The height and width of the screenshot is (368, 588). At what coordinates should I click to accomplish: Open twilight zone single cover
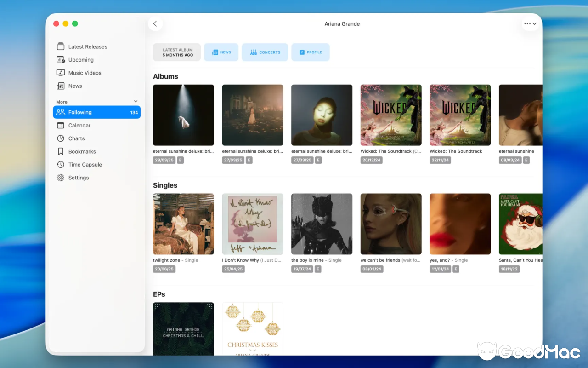[183, 224]
